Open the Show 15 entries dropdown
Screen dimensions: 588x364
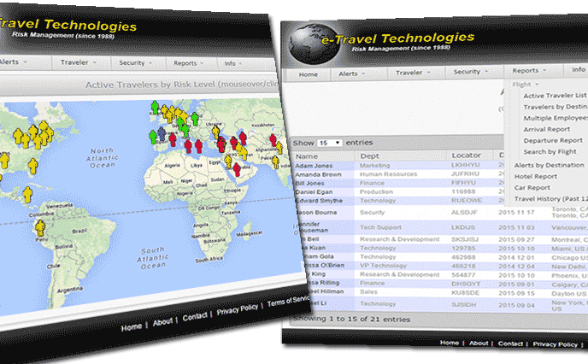[329, 143]
